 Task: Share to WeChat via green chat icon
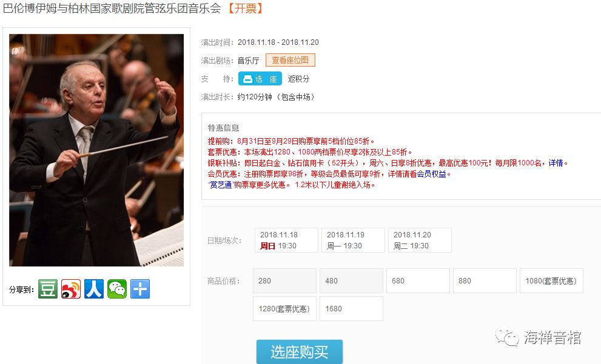117,289
